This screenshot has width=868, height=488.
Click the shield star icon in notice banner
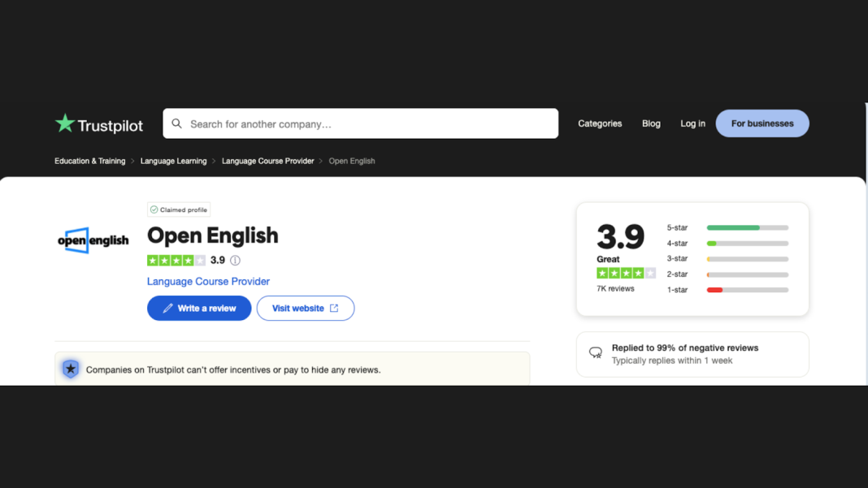click(x=71, y=369)
